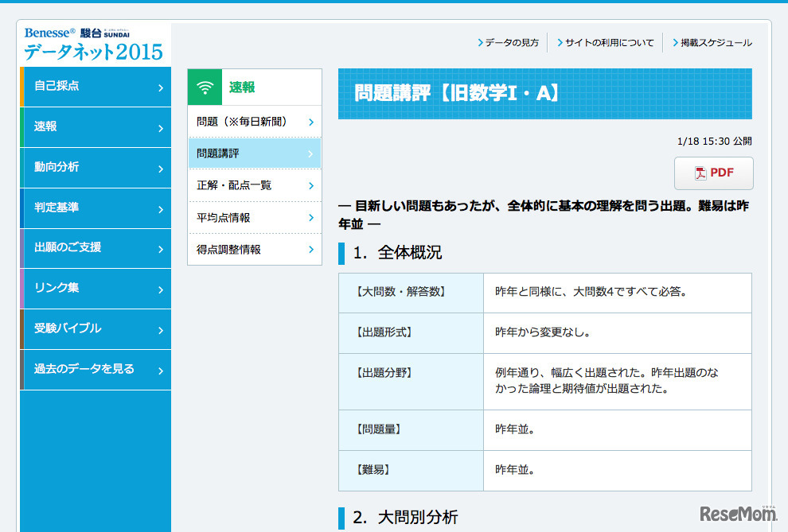Open the データの見方 link
Viewport: 788px width, 532px height.
click(x=511, y=42)
